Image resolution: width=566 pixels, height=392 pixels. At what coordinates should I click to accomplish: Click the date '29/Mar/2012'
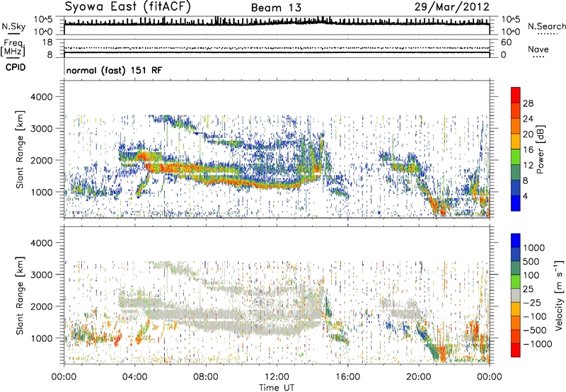(452, 7)
